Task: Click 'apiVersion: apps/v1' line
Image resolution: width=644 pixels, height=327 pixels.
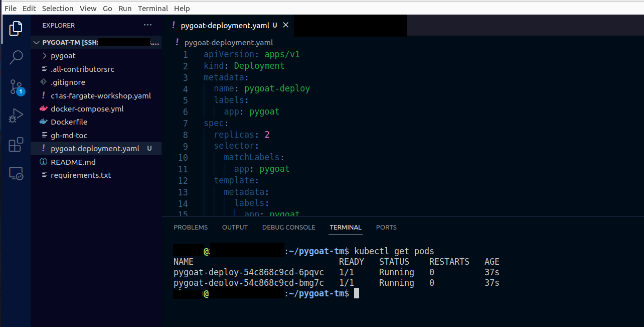Action: pyautogui.click(x=251, y=54)
